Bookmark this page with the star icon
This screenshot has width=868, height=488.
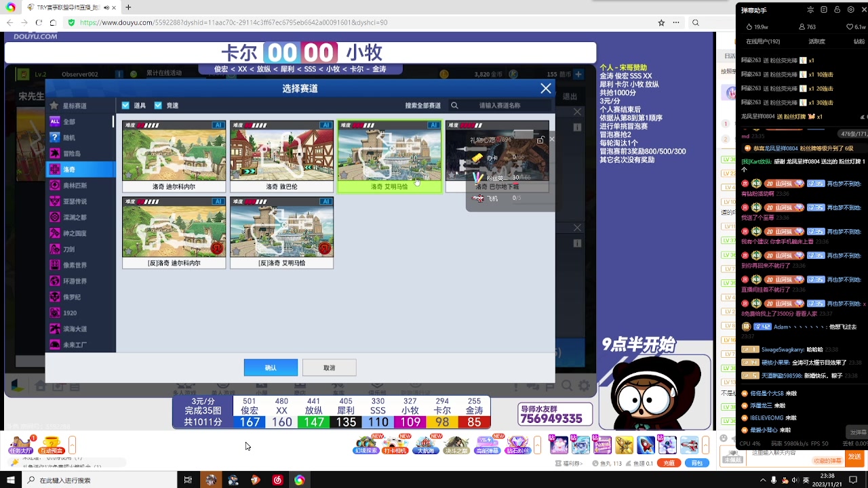pyautogui.click(x=661, y=22)
